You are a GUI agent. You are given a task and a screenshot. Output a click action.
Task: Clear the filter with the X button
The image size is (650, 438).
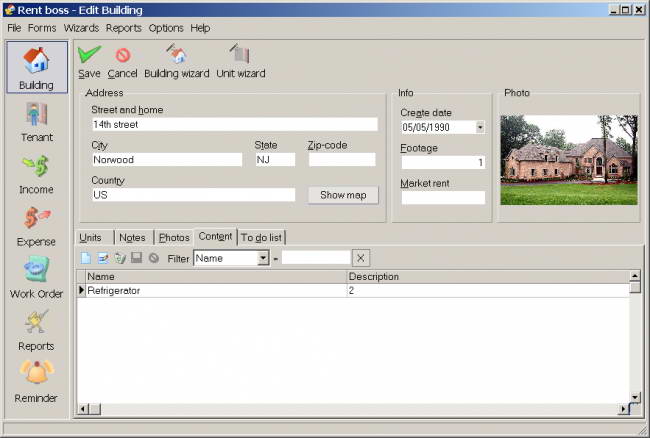click(x=361, y=258)
